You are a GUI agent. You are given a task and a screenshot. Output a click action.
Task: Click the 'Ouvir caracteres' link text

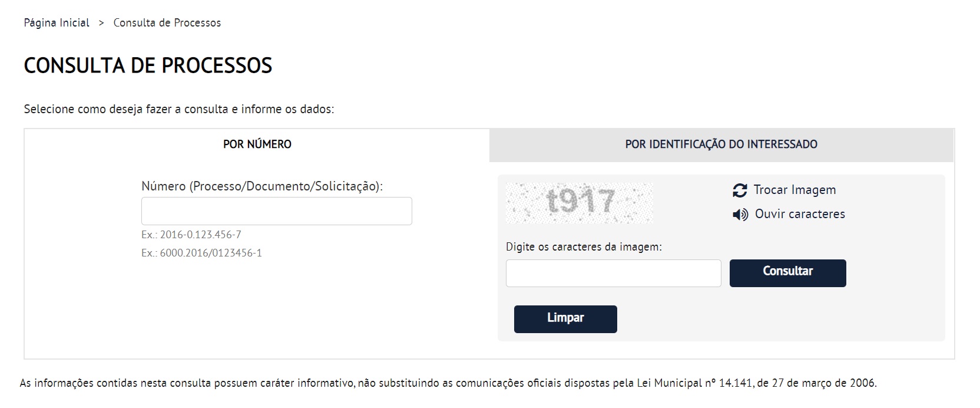click(800, 214)
